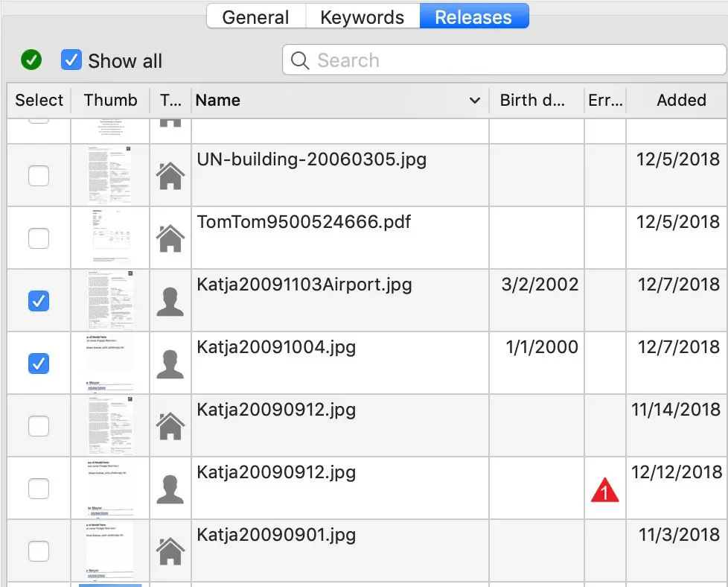728x587 pixels.
Task: Check the box for Katja20090901.jpg
Action: click(39, 551)
